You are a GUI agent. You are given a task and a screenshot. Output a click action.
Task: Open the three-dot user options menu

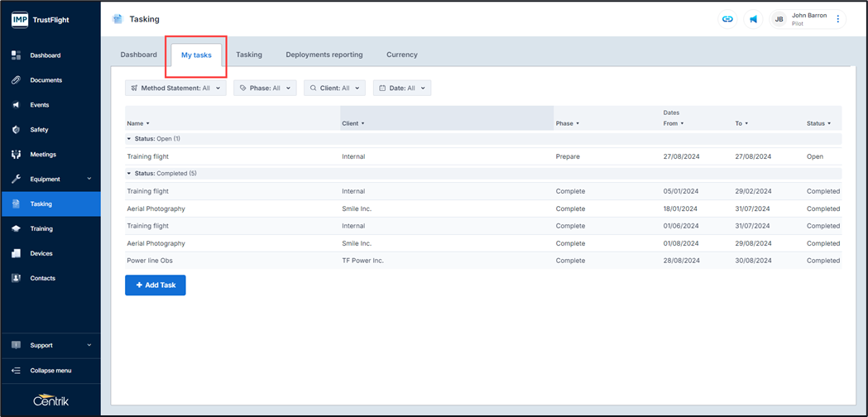pos(837,19)
